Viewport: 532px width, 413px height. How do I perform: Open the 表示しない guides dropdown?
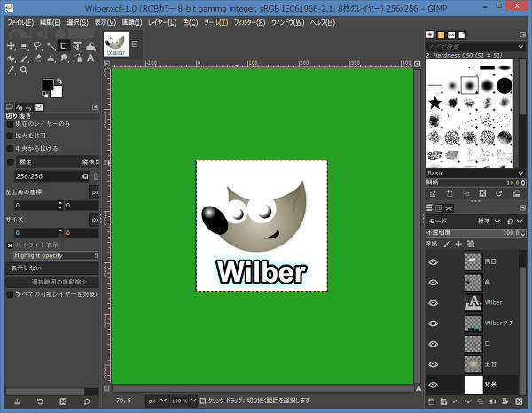click(51, 268)
